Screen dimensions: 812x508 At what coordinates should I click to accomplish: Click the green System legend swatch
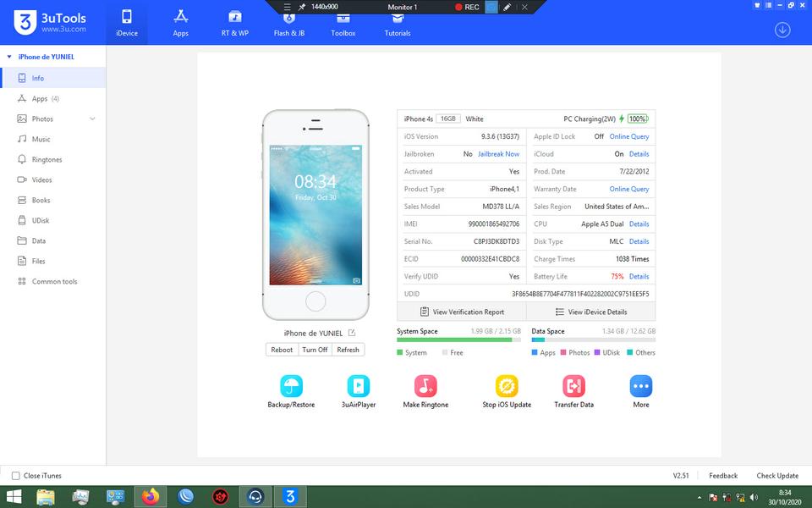pyautogui.click(x=399, y=352)
